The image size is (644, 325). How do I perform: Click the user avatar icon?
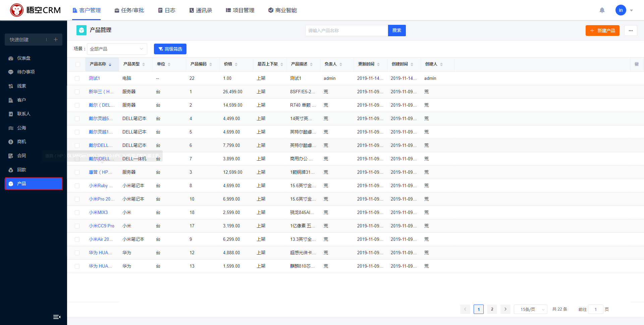[621, 10]
